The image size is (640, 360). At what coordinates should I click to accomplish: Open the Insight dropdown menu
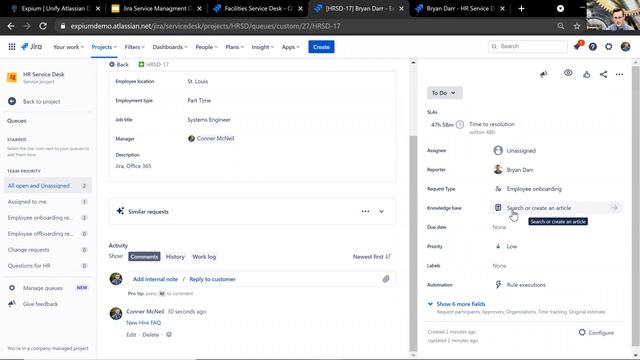262,47
